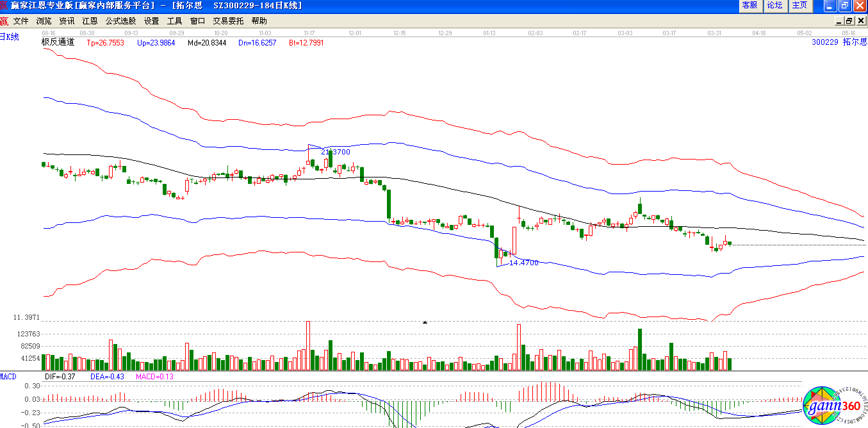This screenshot has height=428, width=868.
Task: Click the 05-16 date on the time axis
Action: coord(849,32)
